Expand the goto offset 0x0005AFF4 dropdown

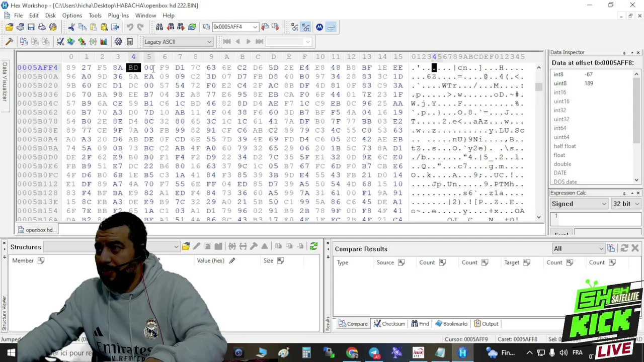(255, 27)
